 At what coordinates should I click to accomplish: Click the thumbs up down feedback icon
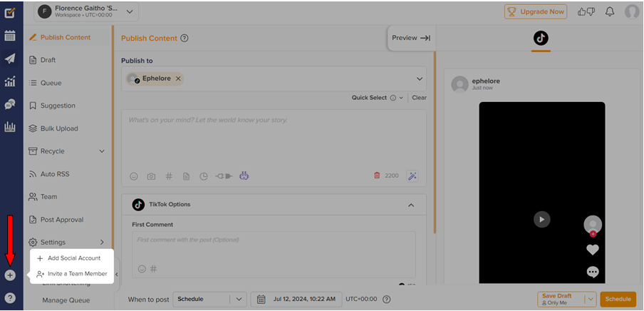pos(586,11)
